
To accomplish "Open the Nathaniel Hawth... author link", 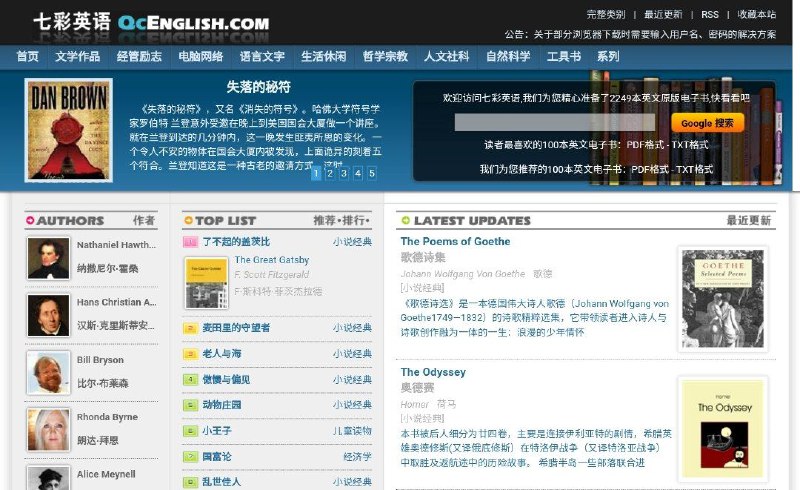I will (x=116, y=245).
